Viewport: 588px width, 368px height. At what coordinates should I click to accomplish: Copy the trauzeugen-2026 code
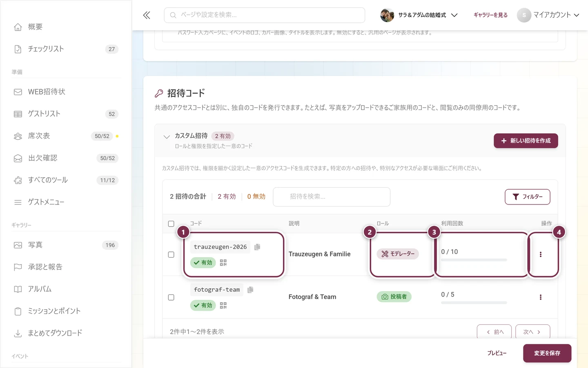[x=257, y=247]
